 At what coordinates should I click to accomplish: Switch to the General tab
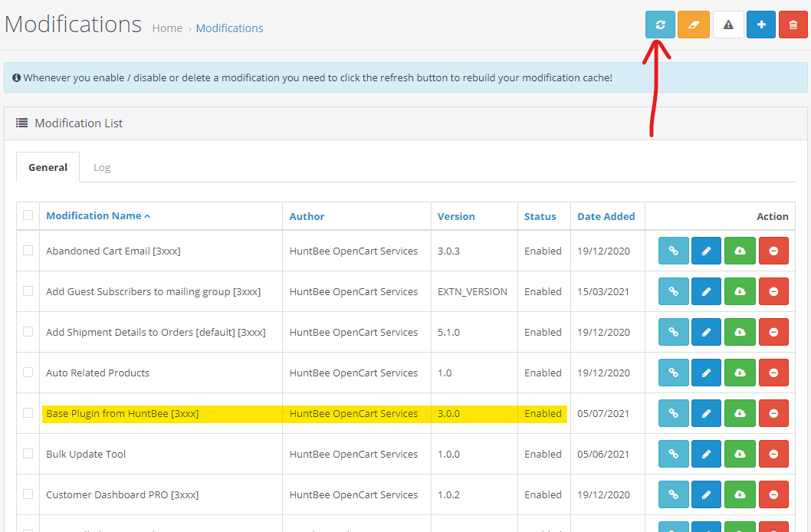[x=48, y=167]
